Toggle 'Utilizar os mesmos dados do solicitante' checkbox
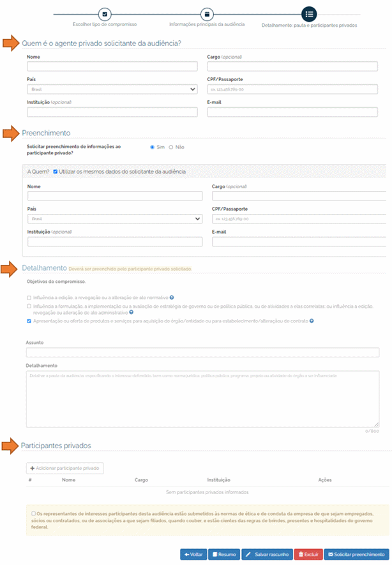 click(x=56, y=172)
